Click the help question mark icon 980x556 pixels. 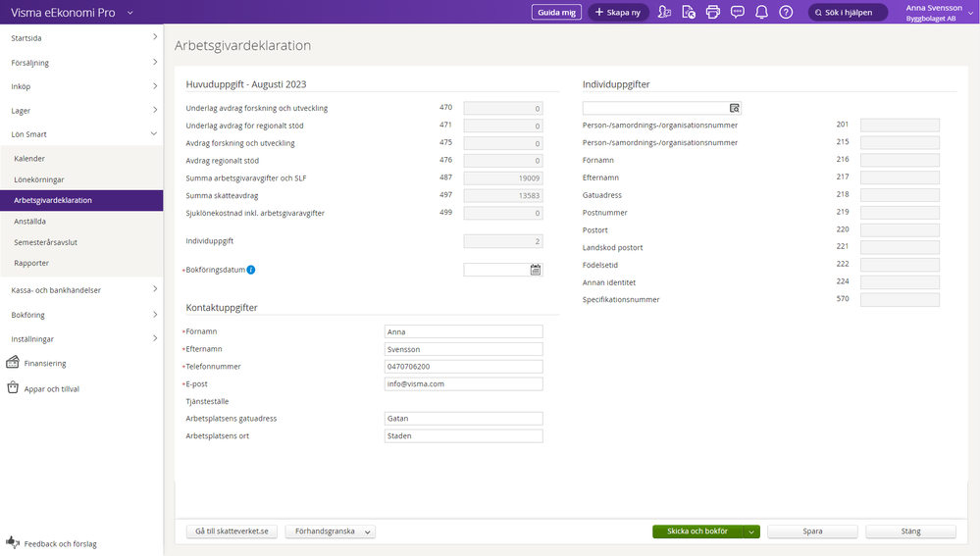(x=786, y=12)
